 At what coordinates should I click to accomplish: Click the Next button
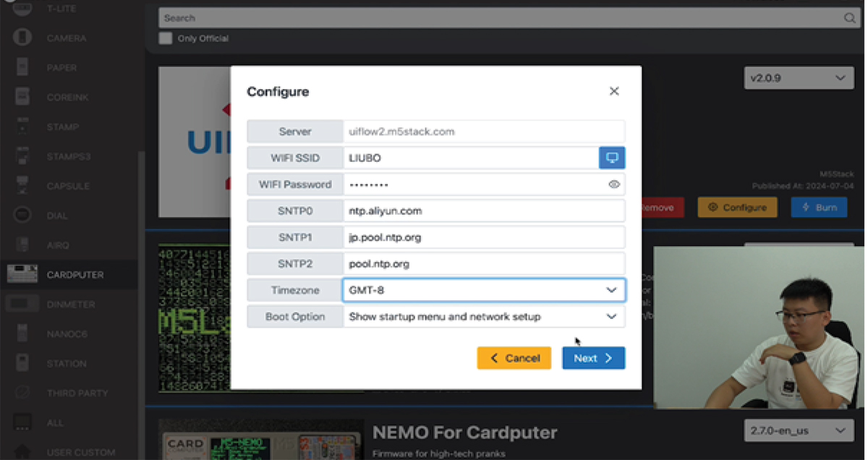593,358
